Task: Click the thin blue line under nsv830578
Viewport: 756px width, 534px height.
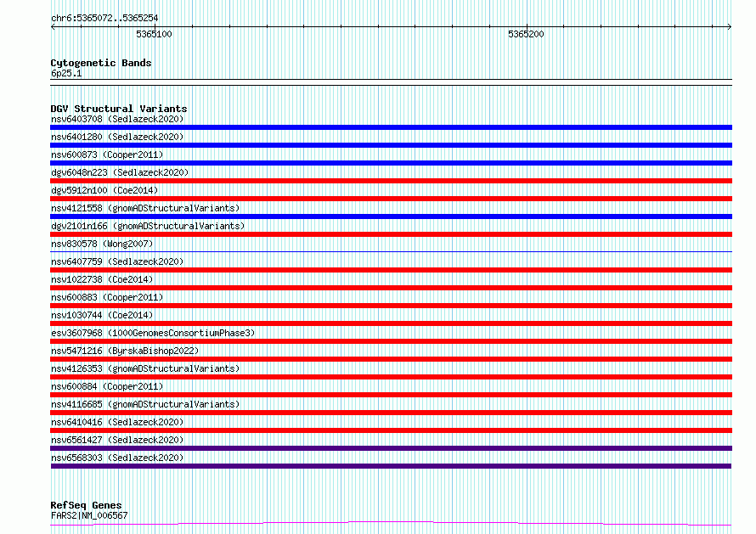Action: pyautogui.click(x=391, y=251)
